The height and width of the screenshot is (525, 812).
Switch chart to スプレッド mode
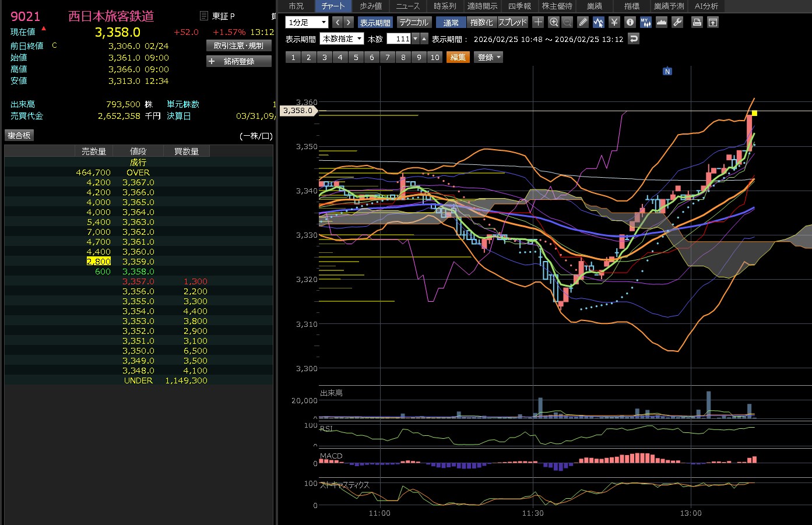tap(513, 22)
